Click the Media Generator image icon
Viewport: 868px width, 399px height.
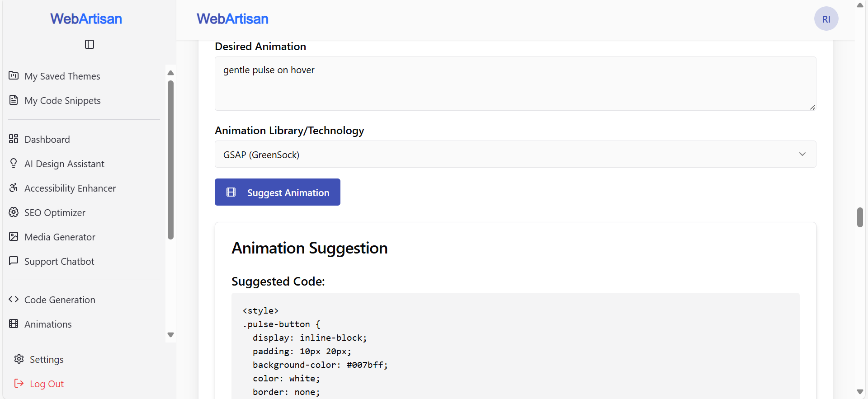tap(14, 236)
